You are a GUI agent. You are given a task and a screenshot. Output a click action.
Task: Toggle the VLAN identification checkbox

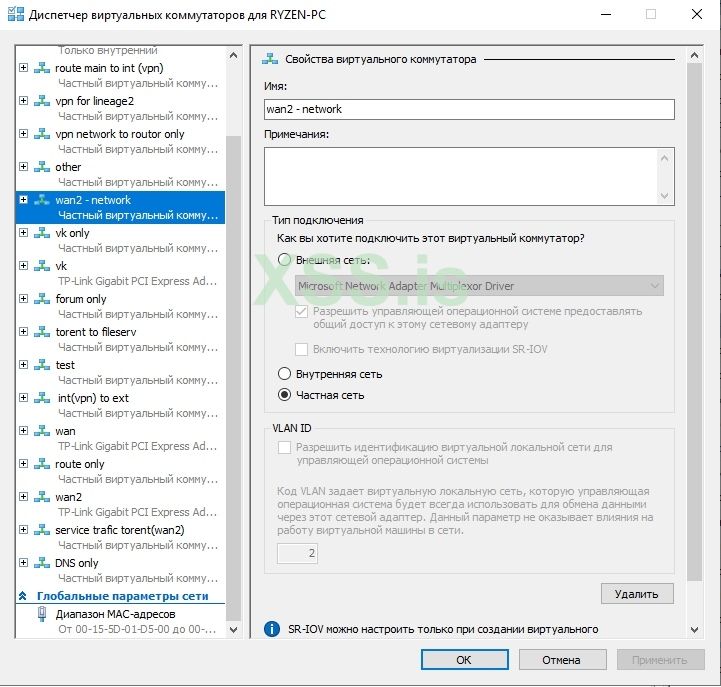tap(285, 447)
